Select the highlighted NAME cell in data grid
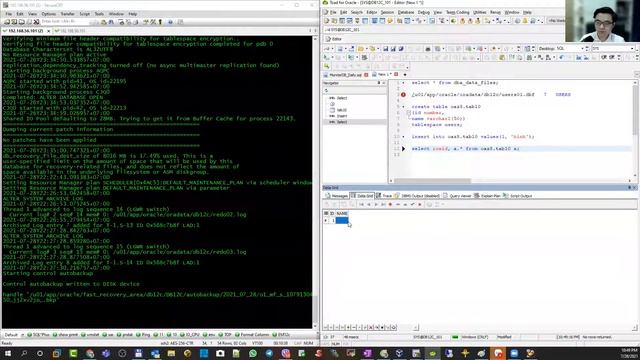The image size is (640, 360). (342, 220)
